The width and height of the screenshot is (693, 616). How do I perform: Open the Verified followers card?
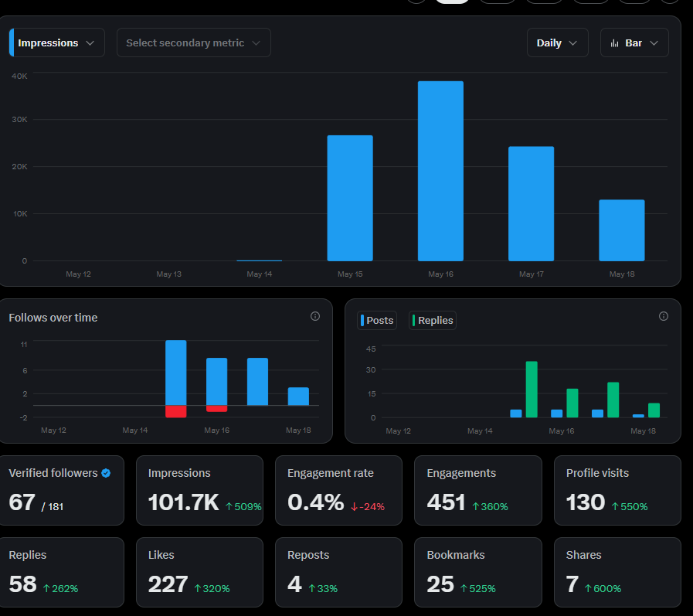[x=62, y=491]
